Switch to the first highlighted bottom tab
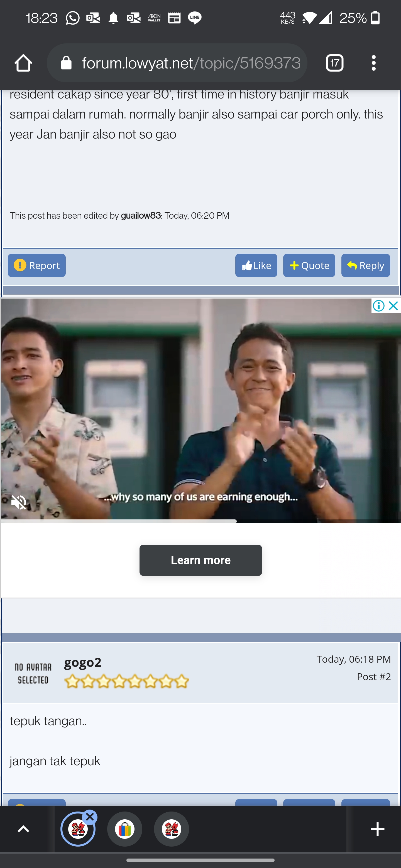This screenshot has width=401, height=868. [x=78, y=829]
